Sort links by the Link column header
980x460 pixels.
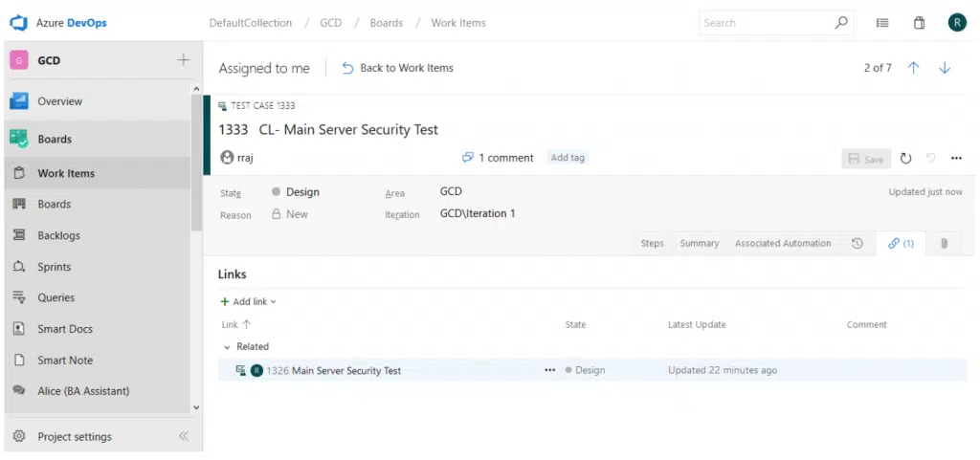[230, 325]
